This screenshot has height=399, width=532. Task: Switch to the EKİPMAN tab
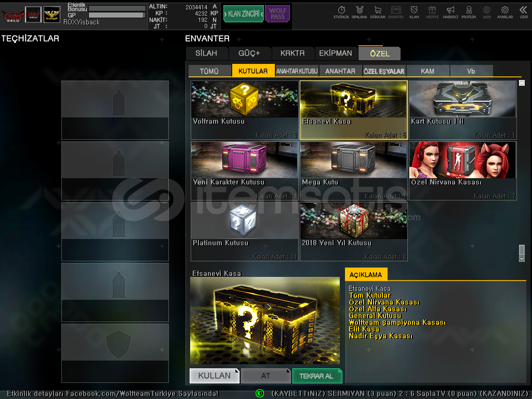336,54
